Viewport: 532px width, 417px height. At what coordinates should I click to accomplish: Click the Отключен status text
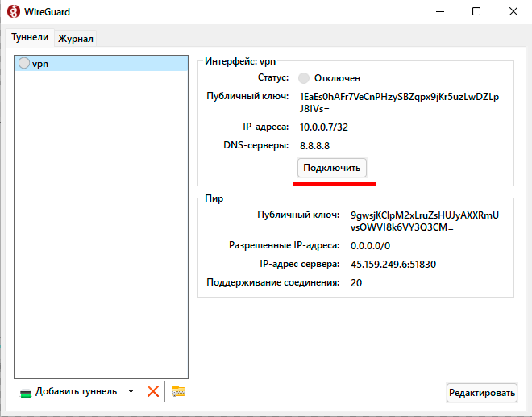click(337, 78)
